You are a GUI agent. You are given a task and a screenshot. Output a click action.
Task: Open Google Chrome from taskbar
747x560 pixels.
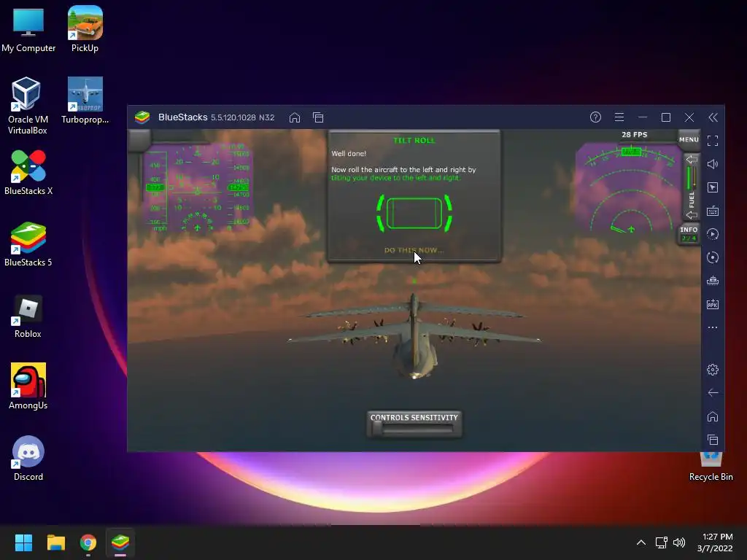click(x=88, y=542)
